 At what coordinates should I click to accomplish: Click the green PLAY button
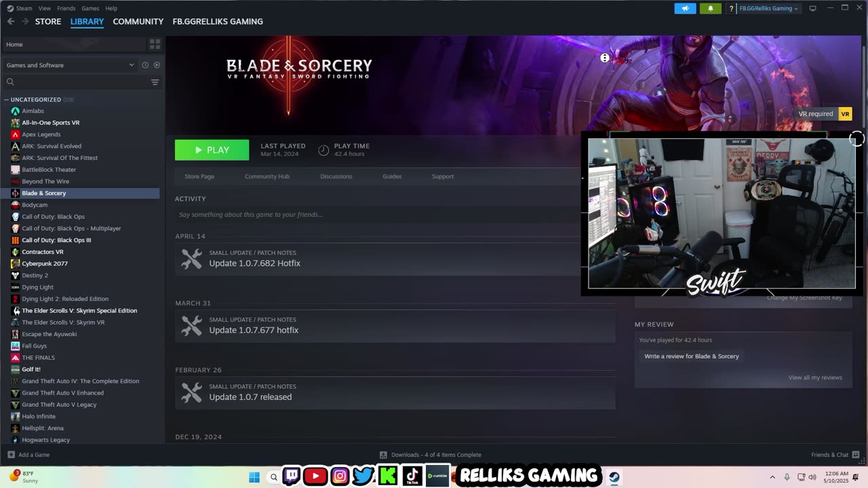[212, 150]
